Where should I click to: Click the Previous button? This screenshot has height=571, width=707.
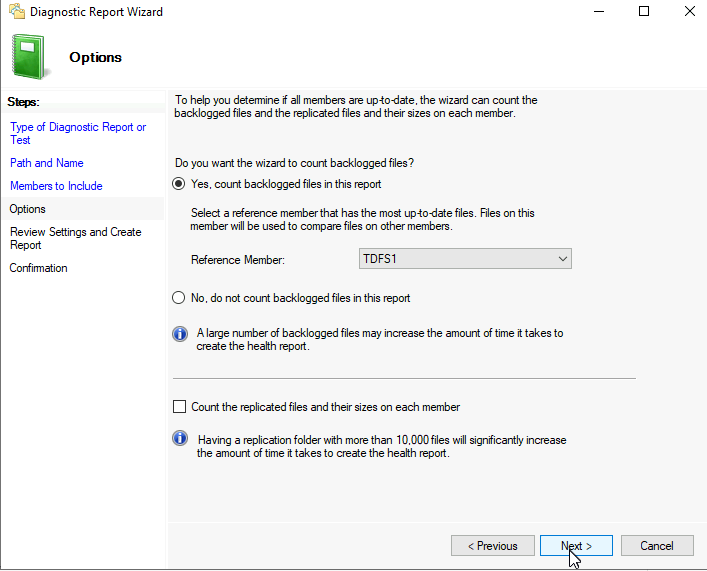point(493,546)
